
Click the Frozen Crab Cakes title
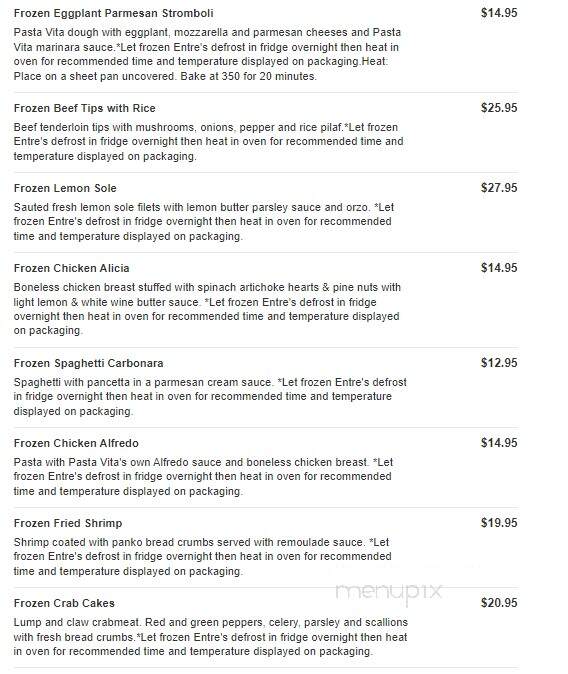[64, 603]
